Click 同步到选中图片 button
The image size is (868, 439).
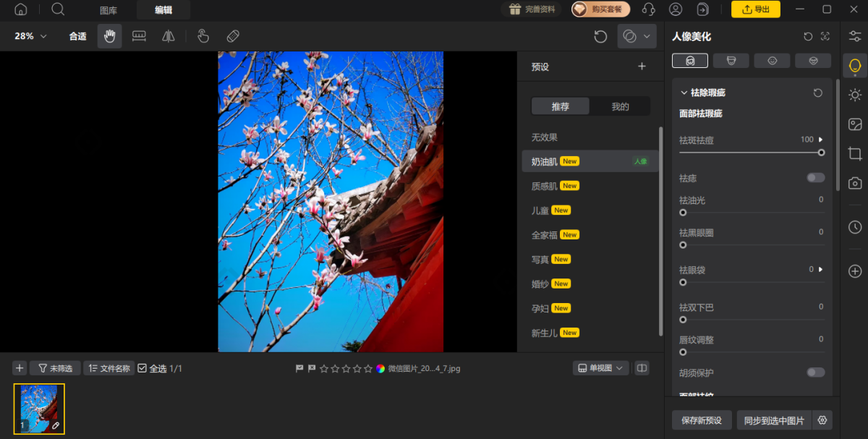pyautogui.click(x=774, y=420)
